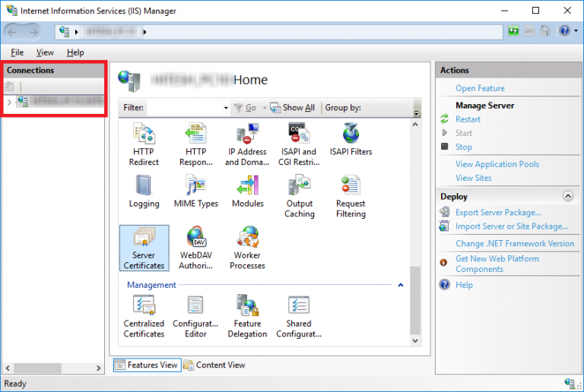Image resolution: width=584 pixels, height=392 pixels.
Task: Open the HTTP Redirect feature
Action: pos(144,144)
